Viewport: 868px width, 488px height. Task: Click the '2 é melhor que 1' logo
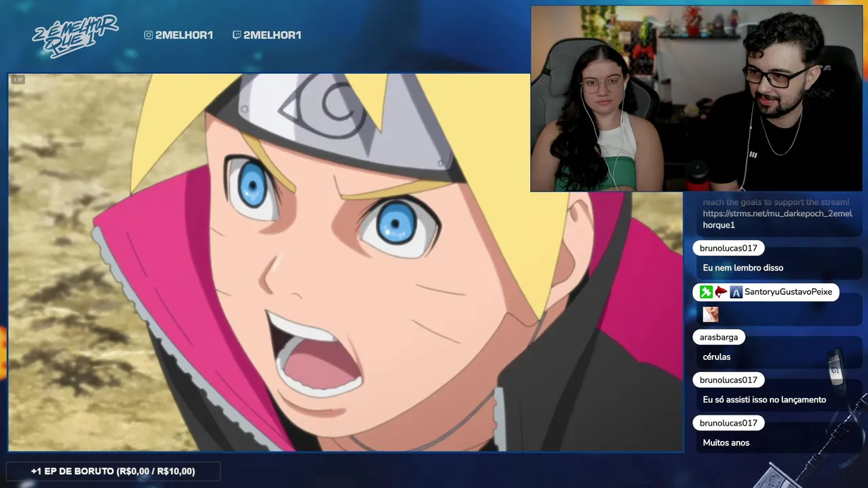point(75,35)
